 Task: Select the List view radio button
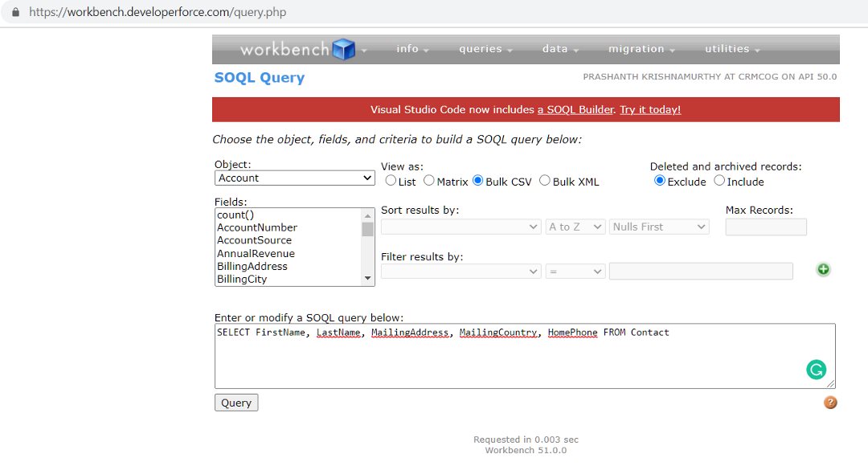pyautogui.click(x=391, y=181)
